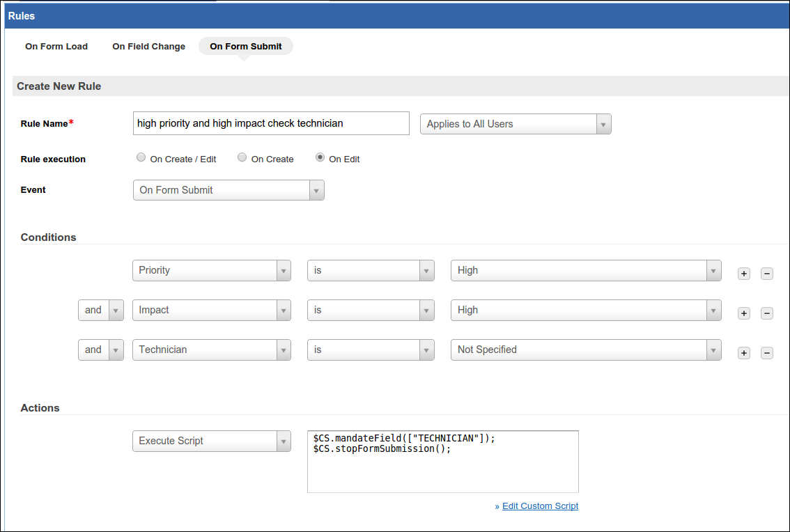Choose the On Create rule execution option

click(242, 158)
